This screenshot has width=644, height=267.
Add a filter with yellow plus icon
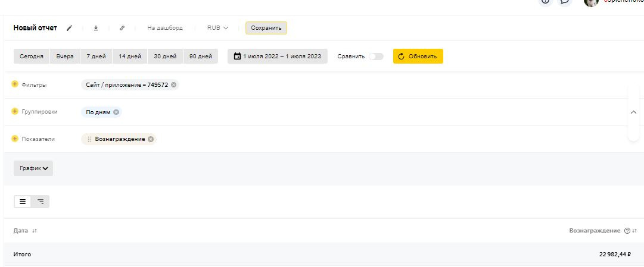click(15, 84)
